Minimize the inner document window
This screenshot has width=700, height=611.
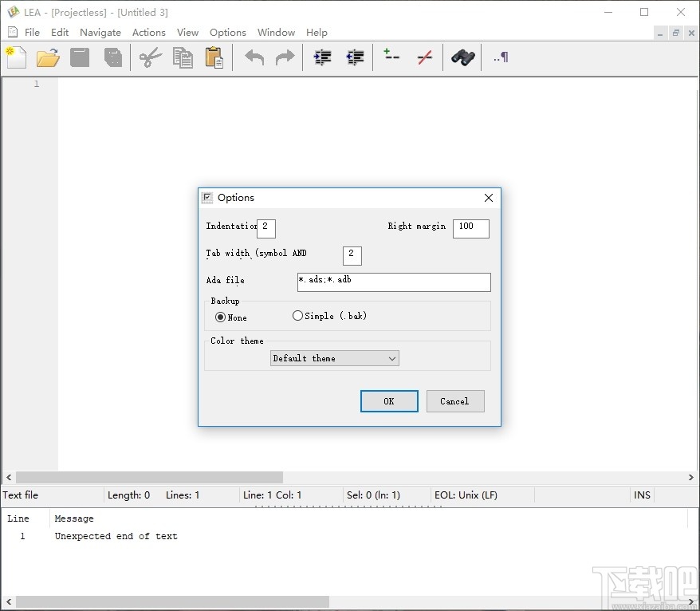[660, 33]
